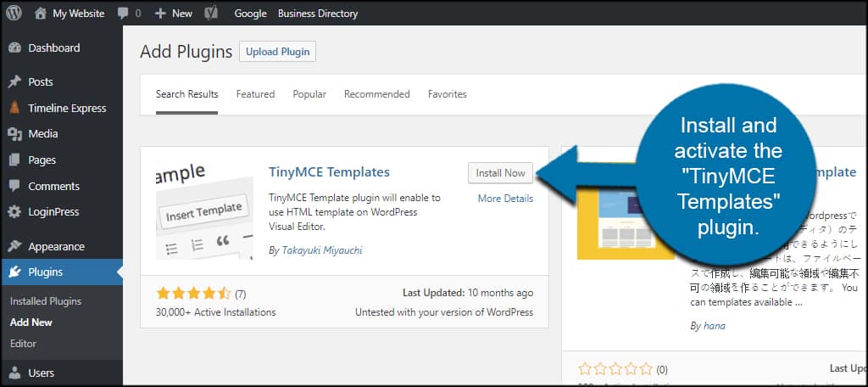
Task: Click the plus icon next to New
Action: (x=160, y=14)
